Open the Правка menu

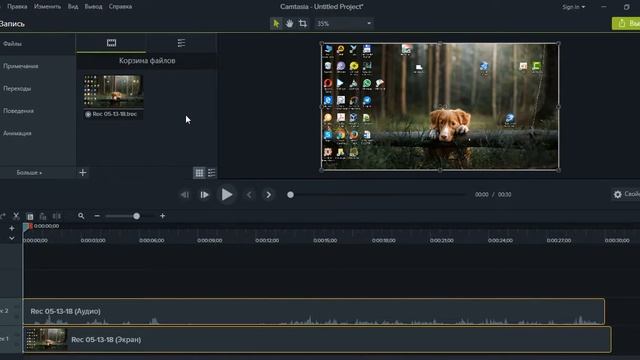click(x=17, y=7)
